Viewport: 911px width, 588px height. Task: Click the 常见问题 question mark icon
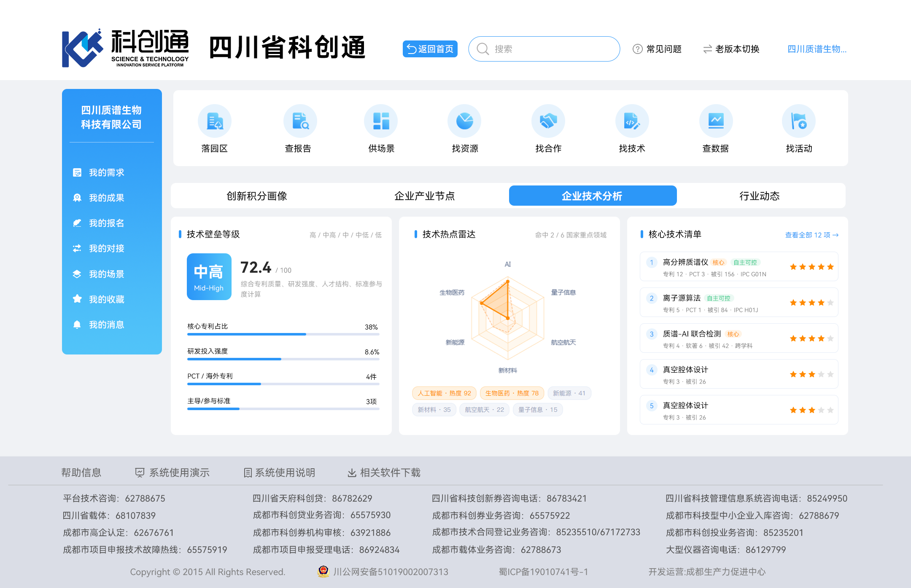coord(638,49)
